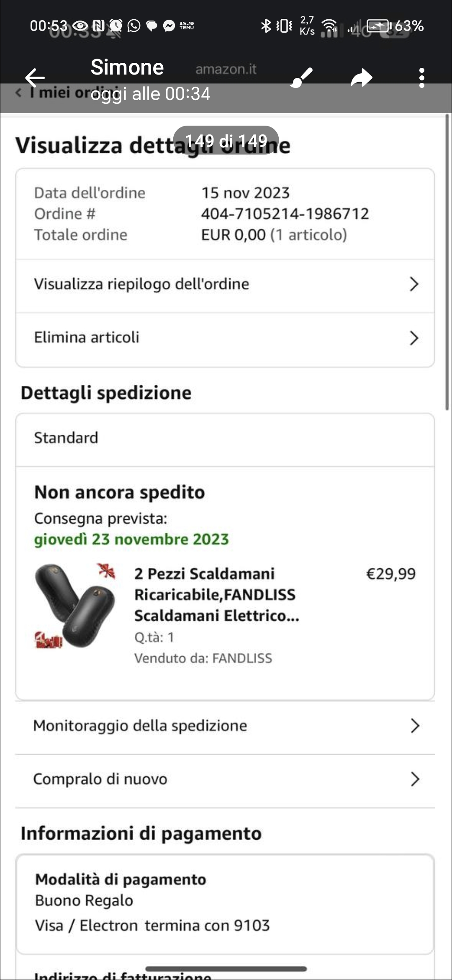452x980 pixels.
Task: Tap the Messenger notification icon
Action: pyautogui.click(x=169, y=26)
